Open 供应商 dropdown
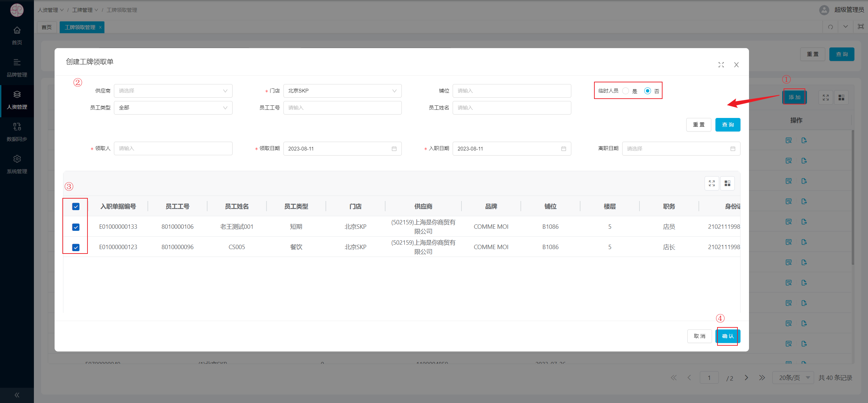Viewport: 868px width, 403px height. pyautogui.click(x=173, y=91)
